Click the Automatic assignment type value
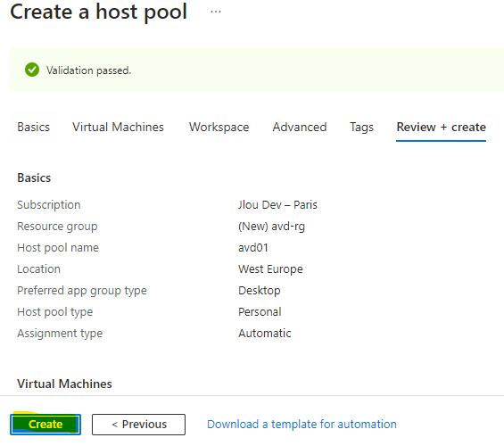Image resolution: width=504 pixels, height=446 pixels. point(265,334)
